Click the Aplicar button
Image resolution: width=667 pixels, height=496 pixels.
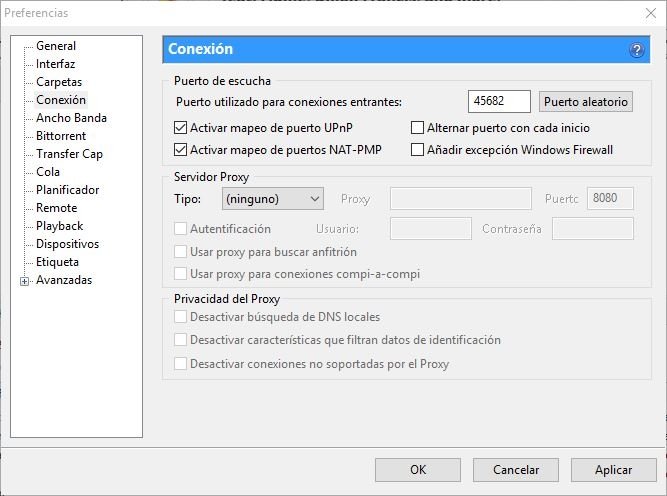tap(613, 470)
